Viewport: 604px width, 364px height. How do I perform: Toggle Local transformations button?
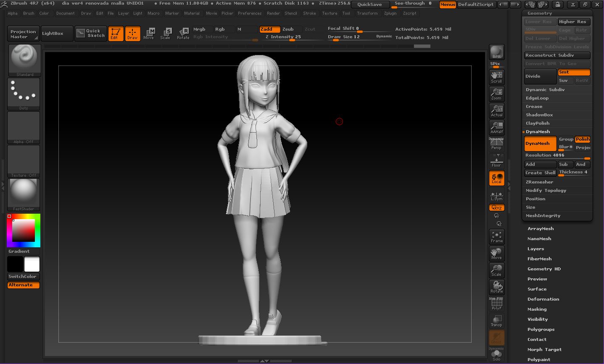(497, 178)
